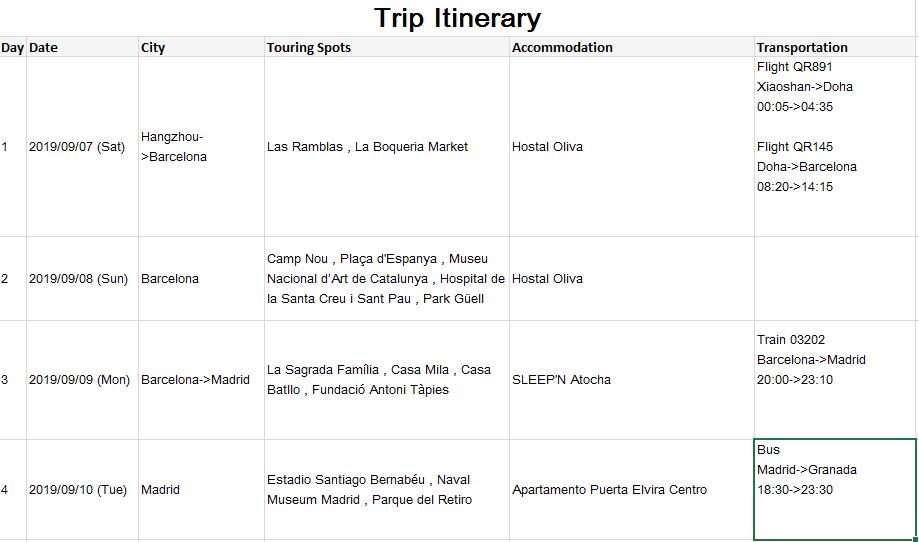Image resolution: width=919 pixels, height=542 pixels.
Task: Click the 2019/09/08 (Sun) date cell
Action: point(82,279)
